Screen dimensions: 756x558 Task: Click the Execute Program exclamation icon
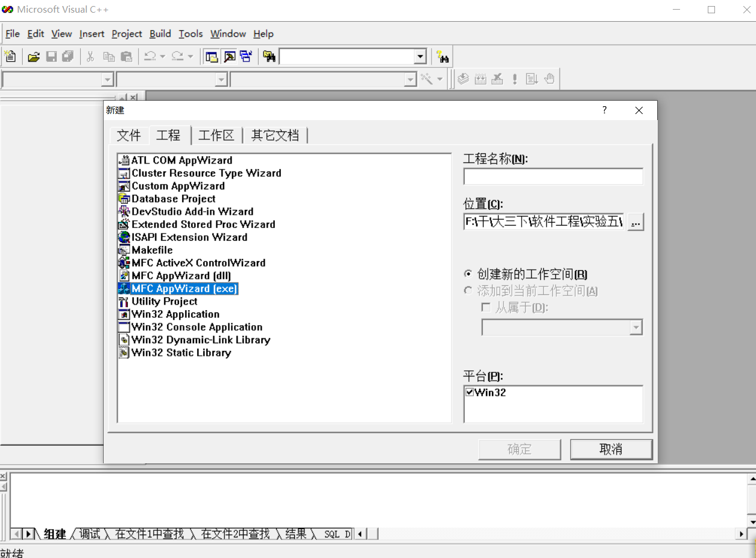point(515,79)
